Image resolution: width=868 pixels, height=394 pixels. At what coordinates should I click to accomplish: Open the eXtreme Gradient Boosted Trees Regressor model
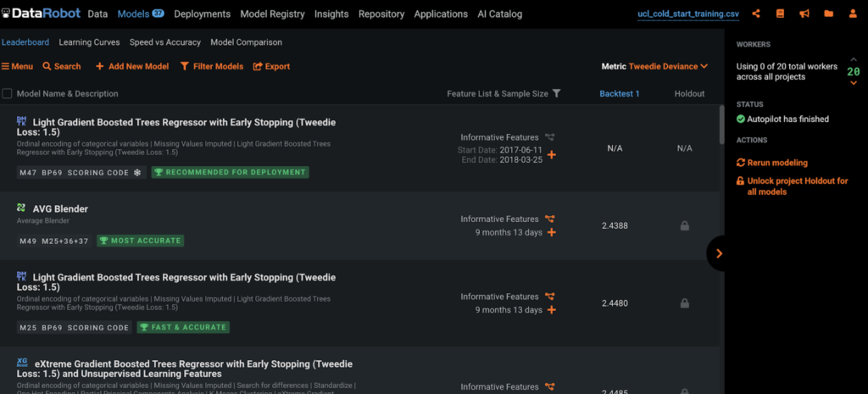184,369
